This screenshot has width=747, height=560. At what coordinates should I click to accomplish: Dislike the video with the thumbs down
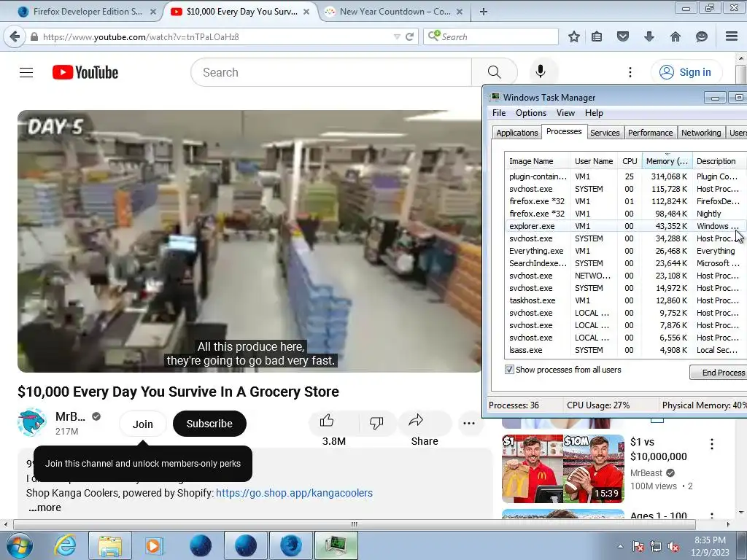376,422
